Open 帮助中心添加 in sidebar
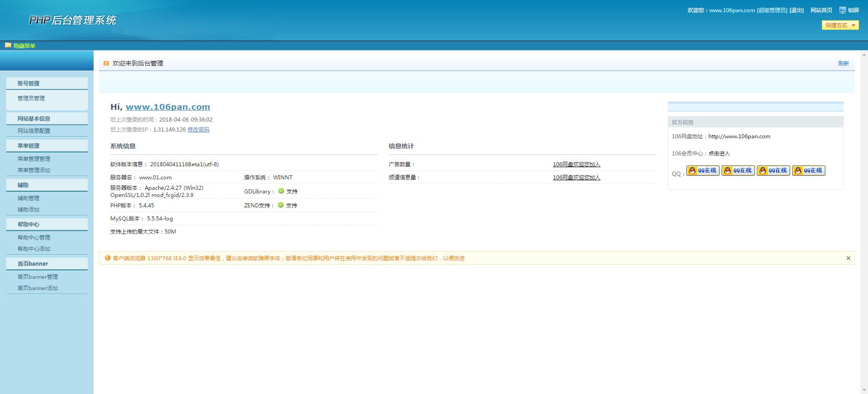Image resolution: width=868 pixels, height=394 pixels. 34,249
